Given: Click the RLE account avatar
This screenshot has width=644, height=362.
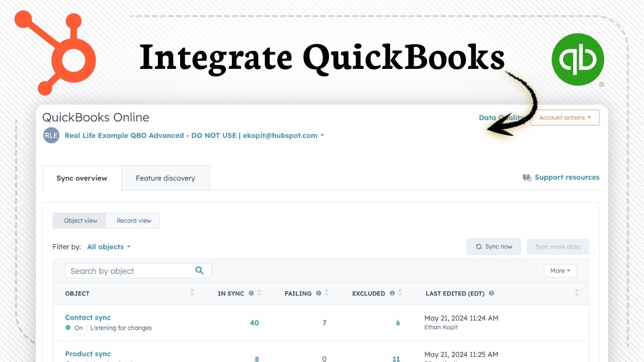Looking at the screenshot, I should point(51,135).
